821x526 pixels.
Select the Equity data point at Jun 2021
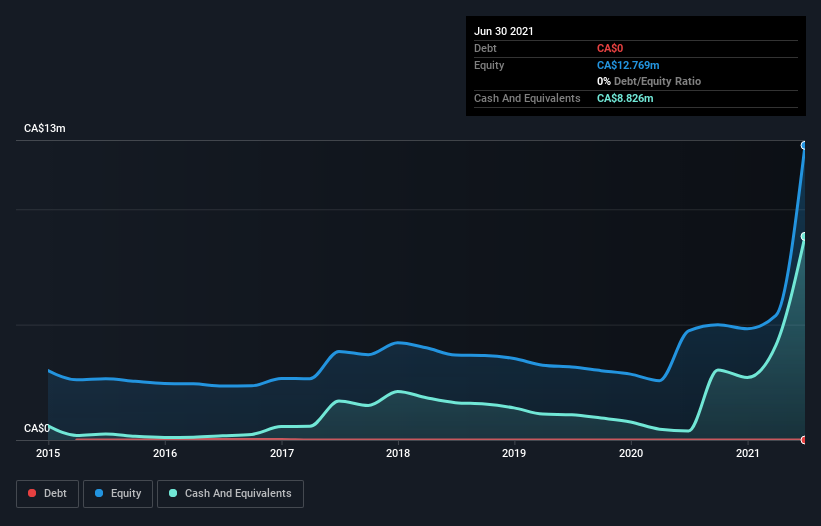(804, 146)
